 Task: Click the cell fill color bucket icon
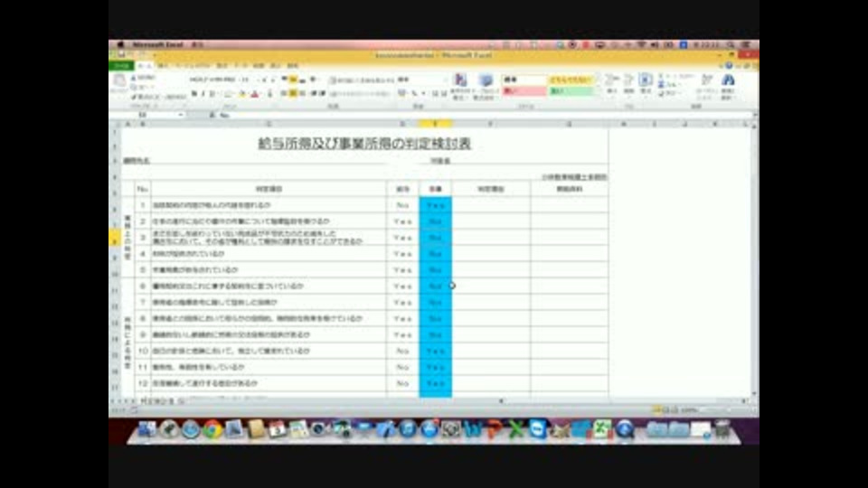[x=242, y=93]
